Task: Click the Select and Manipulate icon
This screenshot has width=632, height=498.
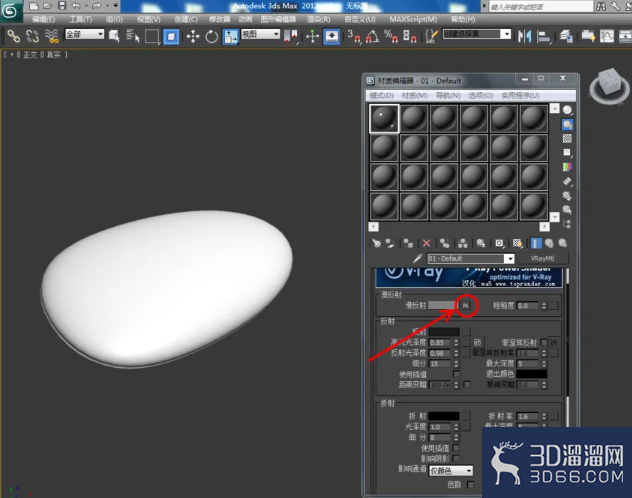Action: pyautogui.click(x=312, y=36)
